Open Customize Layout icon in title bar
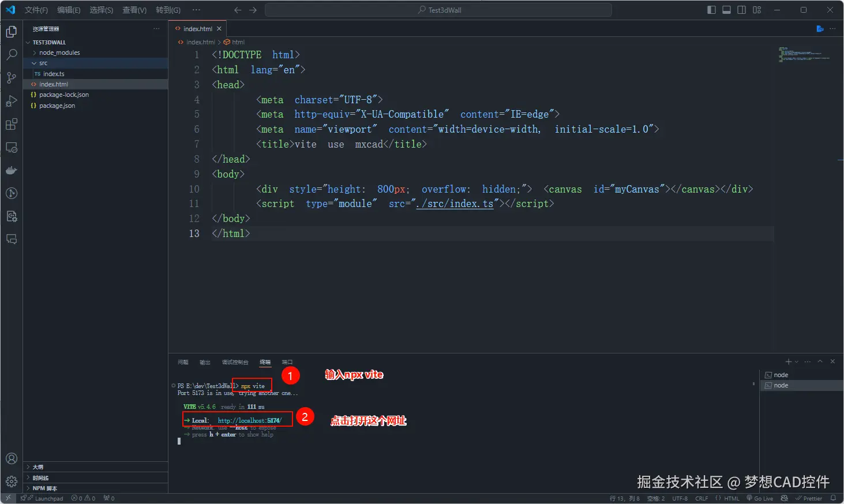The height and width of the screenshot is (504, 844). [x=757, y=10]
